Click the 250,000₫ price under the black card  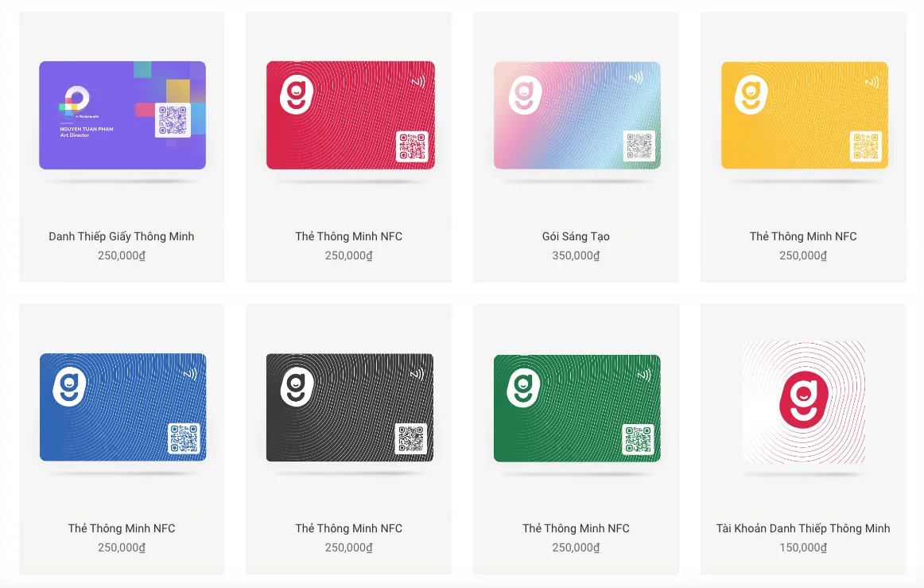click(349, 547)
